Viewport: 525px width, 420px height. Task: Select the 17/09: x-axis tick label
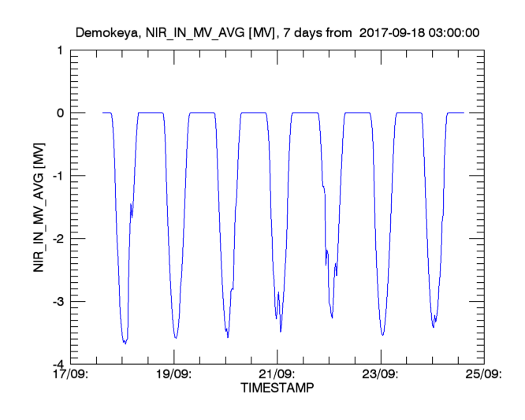(x=69, y=374)
